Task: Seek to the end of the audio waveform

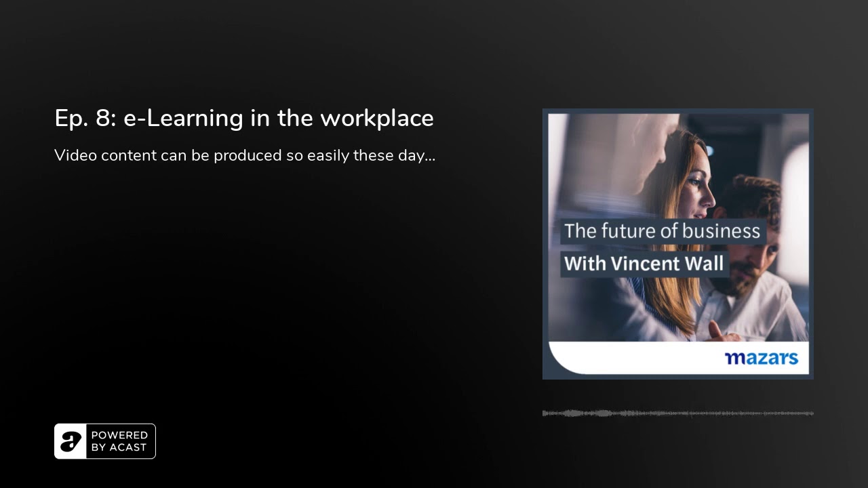Action: click(812, 413)
